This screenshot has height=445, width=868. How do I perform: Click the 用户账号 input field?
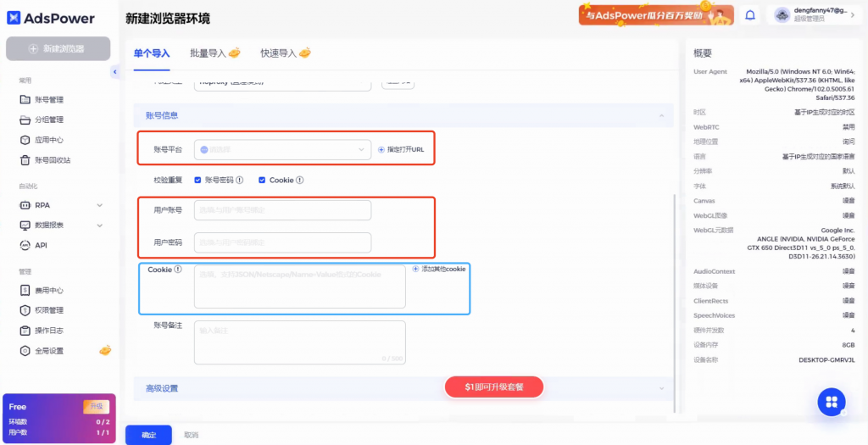(282, 210)
